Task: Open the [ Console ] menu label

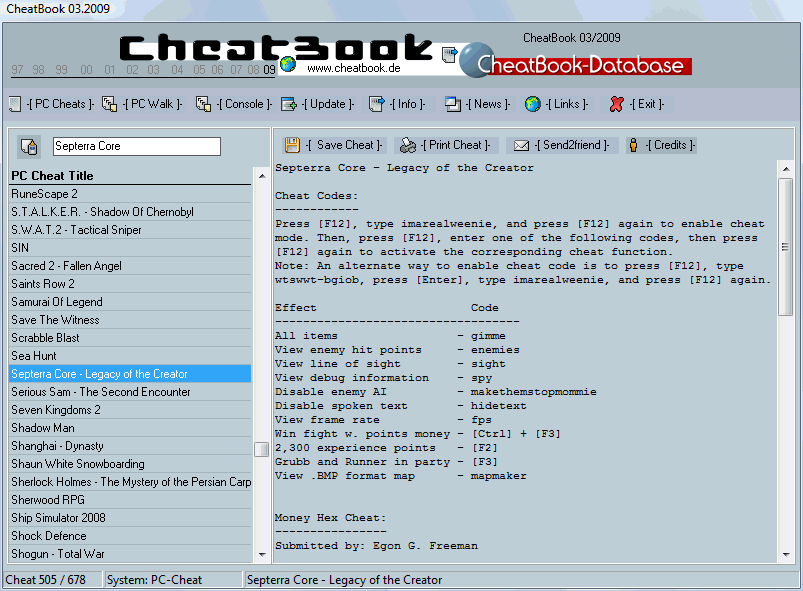Action: pyautogui.click(x=244, y=104)
